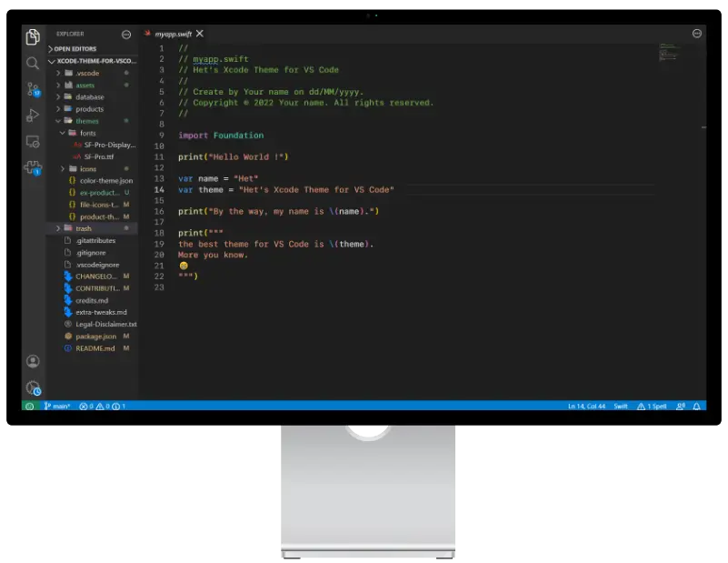The width and height of the screenshot is (728, 563).
Task: Open the .gitattributes file
Action: click(92, 241)
